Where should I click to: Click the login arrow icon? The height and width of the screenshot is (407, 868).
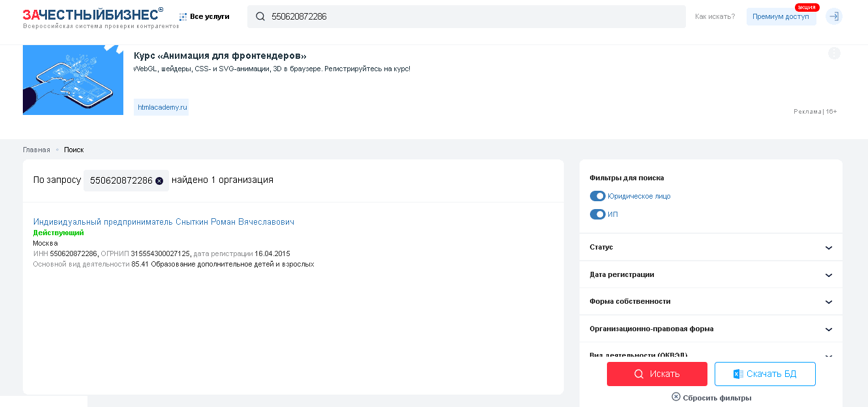[x=833, y=16]
